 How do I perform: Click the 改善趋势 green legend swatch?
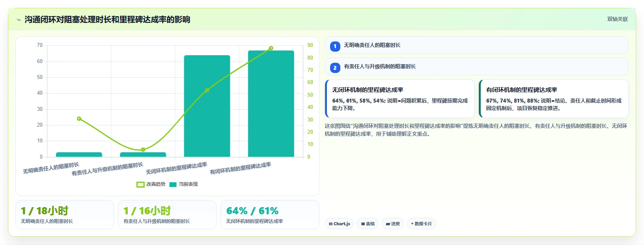click(x=140, y=184)
